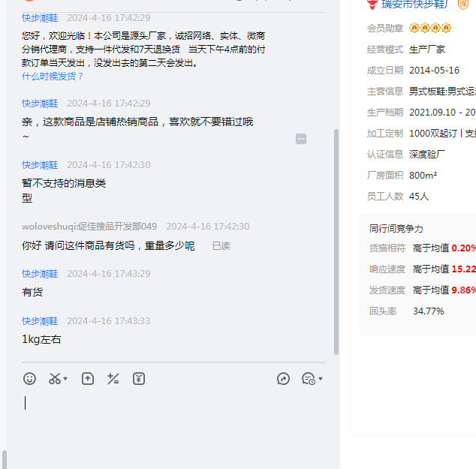Open the plus-minus calculator tool icon
This screenshot has height=469, width=476.
click(x=113, y=379)
